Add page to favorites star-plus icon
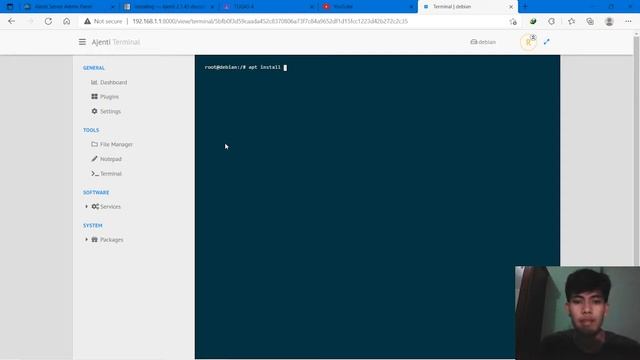The image size is (640, 360). (513, 21)
